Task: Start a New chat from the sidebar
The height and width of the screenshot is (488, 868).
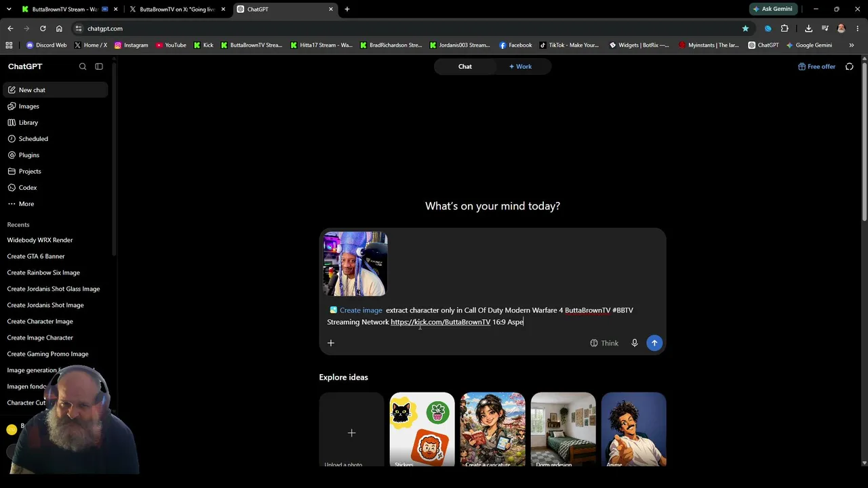Action: tap(54, 90)
